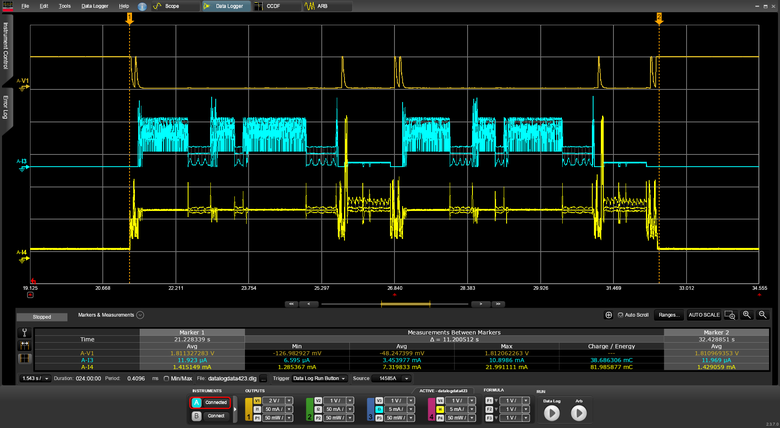Step timeline left with single arrow

[309, 304]
